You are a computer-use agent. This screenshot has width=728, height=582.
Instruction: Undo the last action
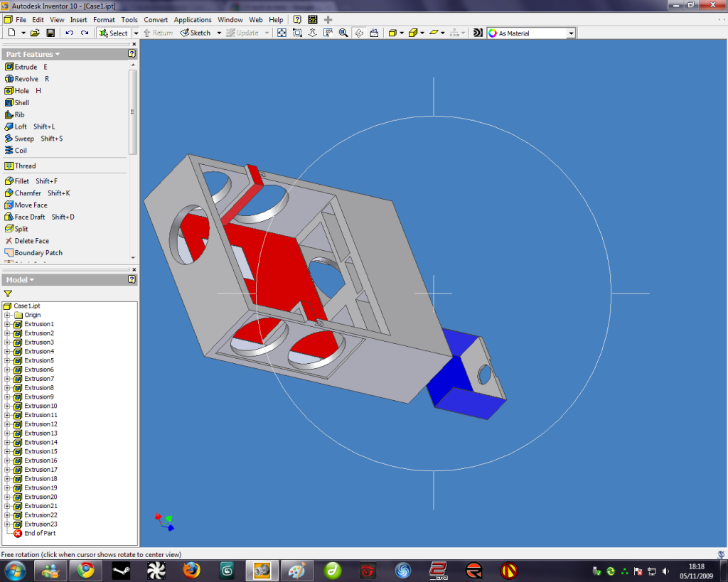69,33
